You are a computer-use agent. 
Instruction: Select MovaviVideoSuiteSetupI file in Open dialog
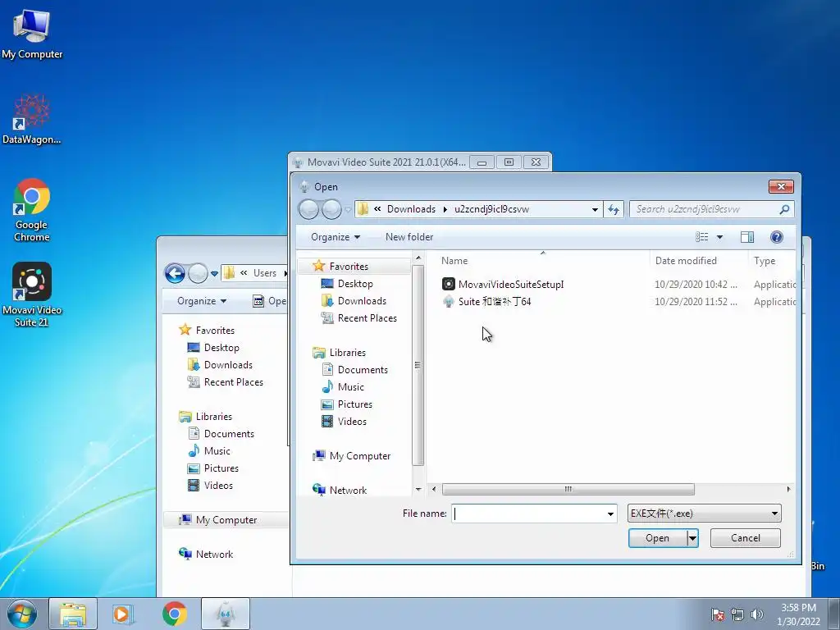click(x=503, y=285)
